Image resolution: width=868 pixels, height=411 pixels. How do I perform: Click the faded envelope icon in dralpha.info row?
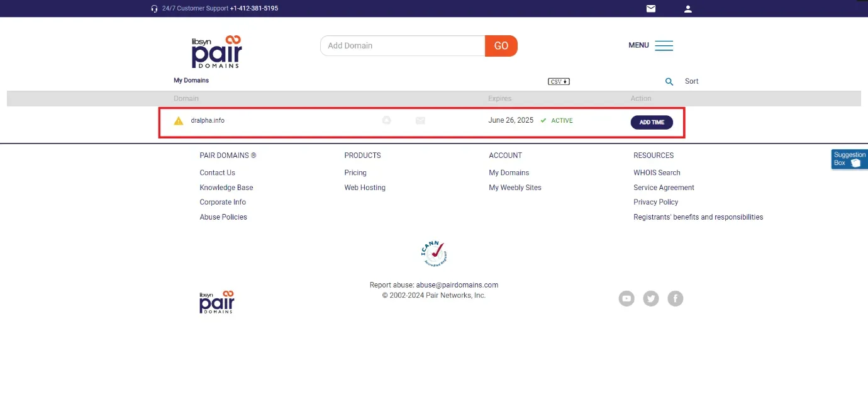point(420,121)
